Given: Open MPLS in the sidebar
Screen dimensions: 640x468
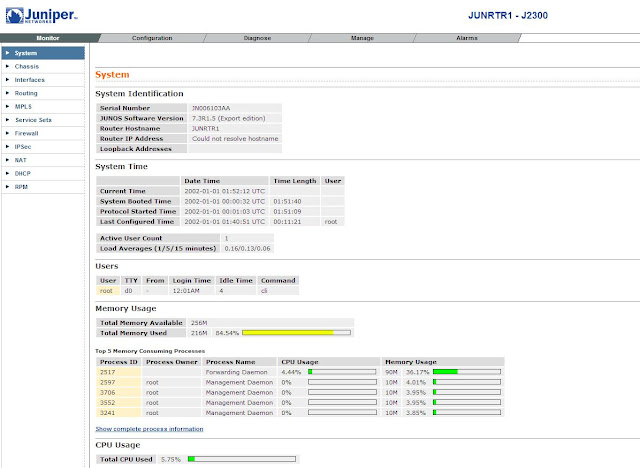Looking at the screenshot, I should click(x=43, y=106).
